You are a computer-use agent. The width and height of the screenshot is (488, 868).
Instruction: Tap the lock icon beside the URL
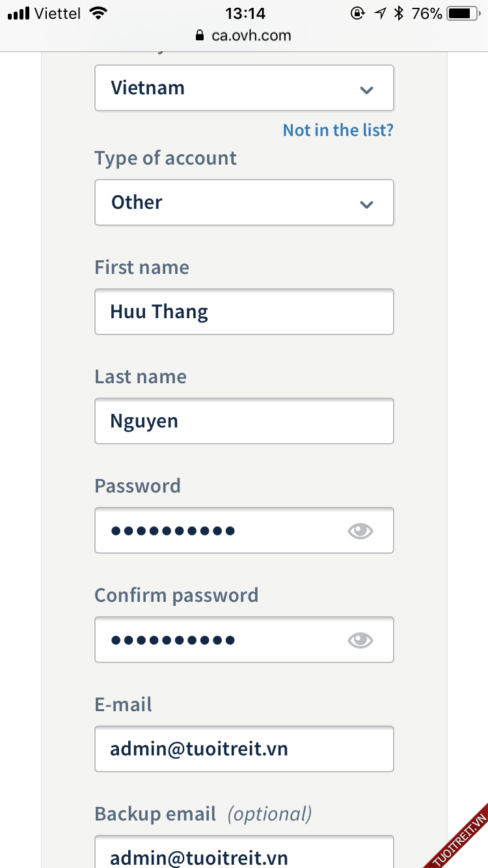tap(200, 36)
